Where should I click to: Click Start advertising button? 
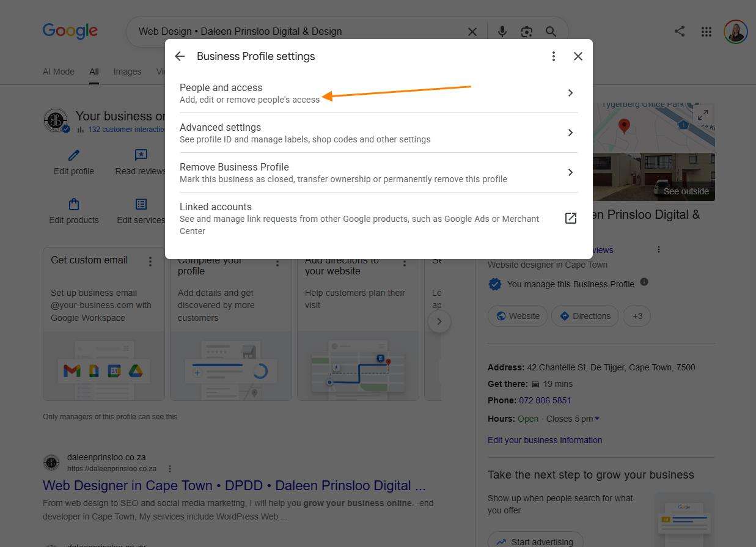535,541
